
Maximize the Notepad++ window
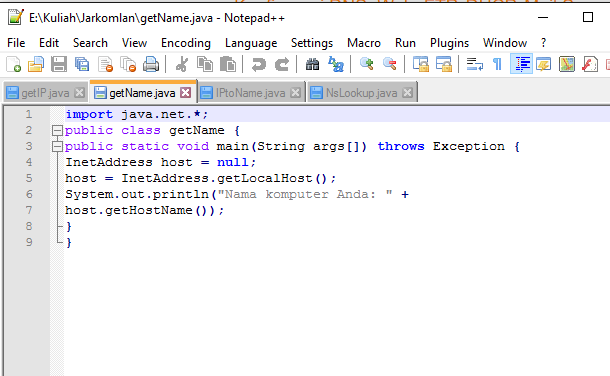click(x=588, y=17)
